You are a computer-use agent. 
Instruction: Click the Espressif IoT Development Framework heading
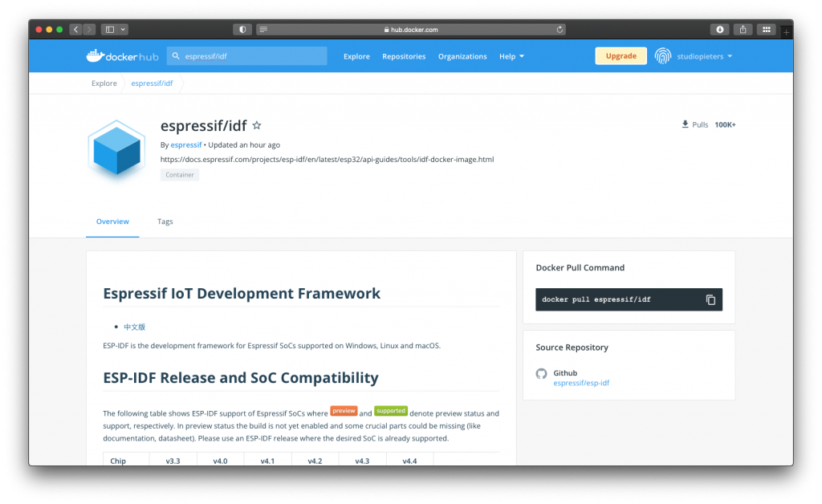tap(242, 294)
